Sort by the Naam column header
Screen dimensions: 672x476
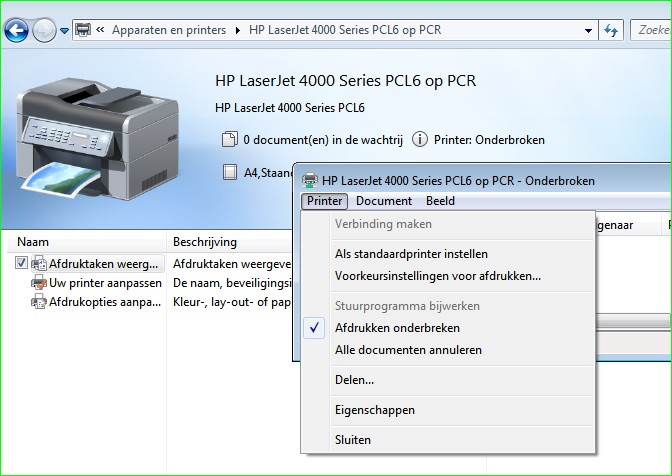87,242
